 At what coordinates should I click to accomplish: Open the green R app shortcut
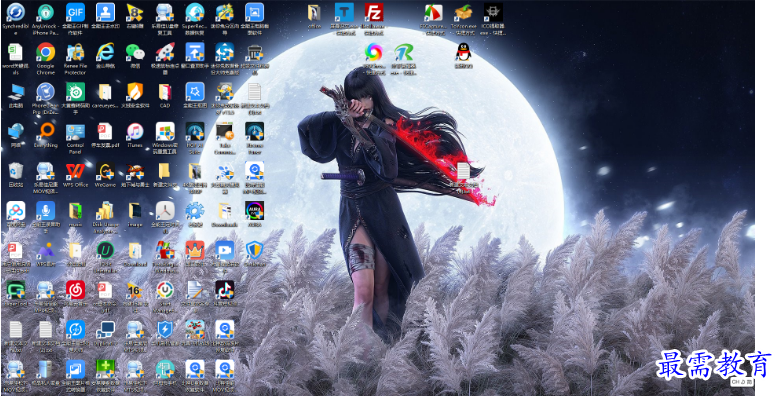403,52
